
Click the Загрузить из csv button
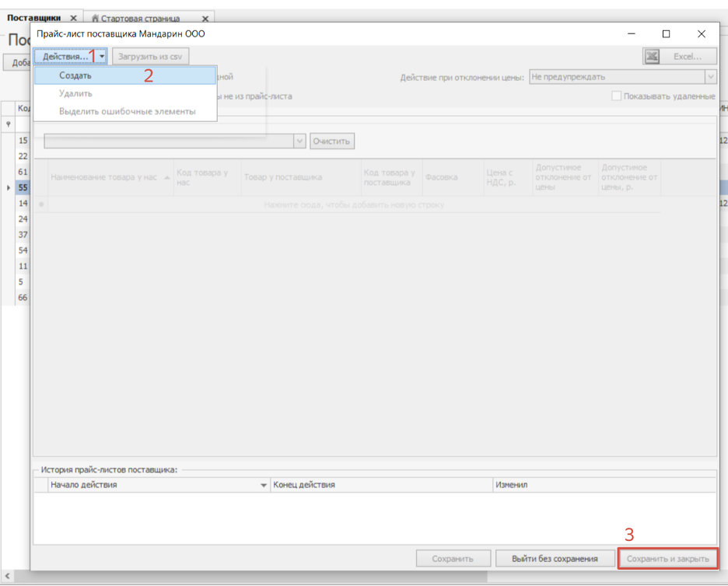(x=150, y=57)
